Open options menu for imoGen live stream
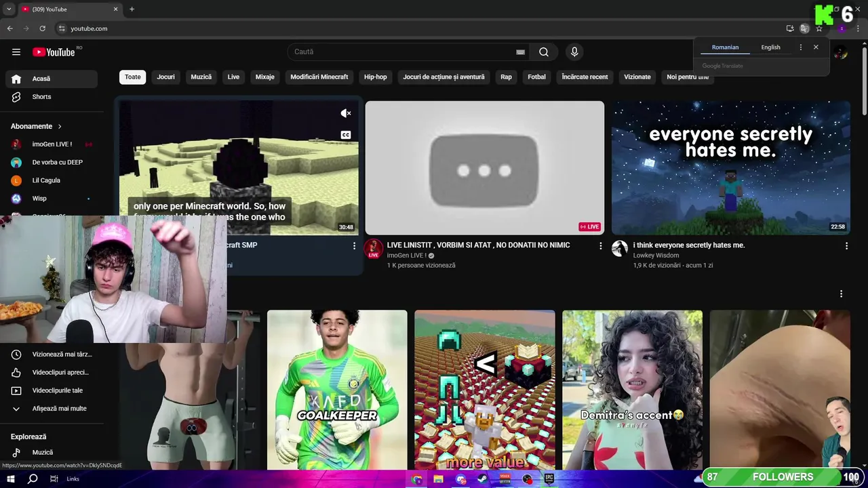Image resolution: width=868 pixels, height=488 pixels. [x=600, y=246]
